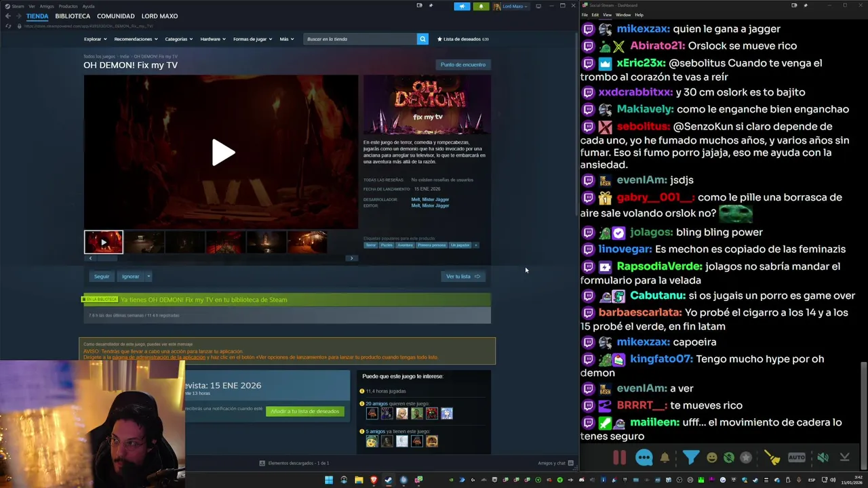
Task: Open File Explorer from the taskbar
Action: pyautogui.click(x=359, y=480)
